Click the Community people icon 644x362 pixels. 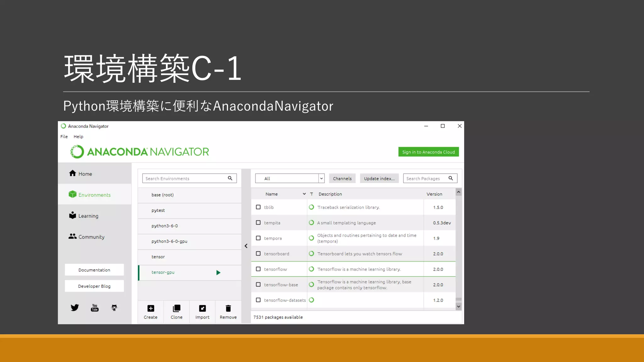[73, 236]
